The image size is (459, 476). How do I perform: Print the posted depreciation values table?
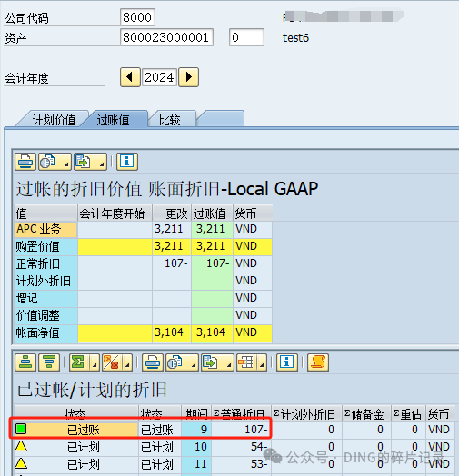coord(25,162)
